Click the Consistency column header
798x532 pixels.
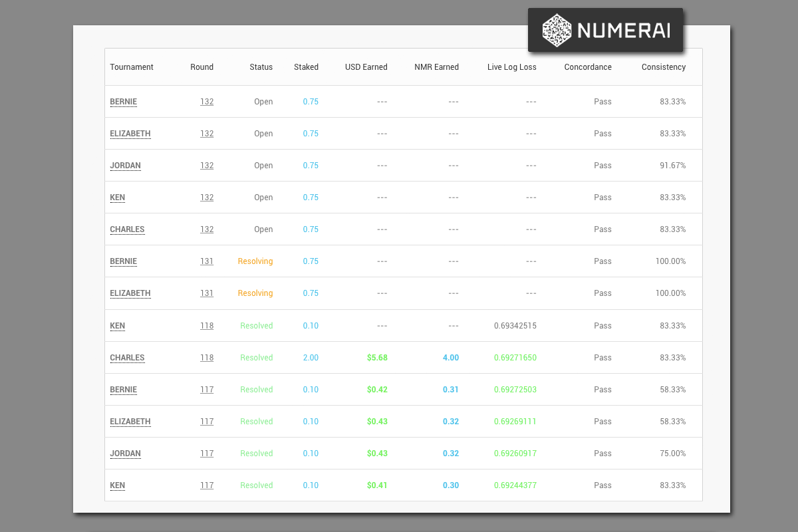(x=664, y=67)
